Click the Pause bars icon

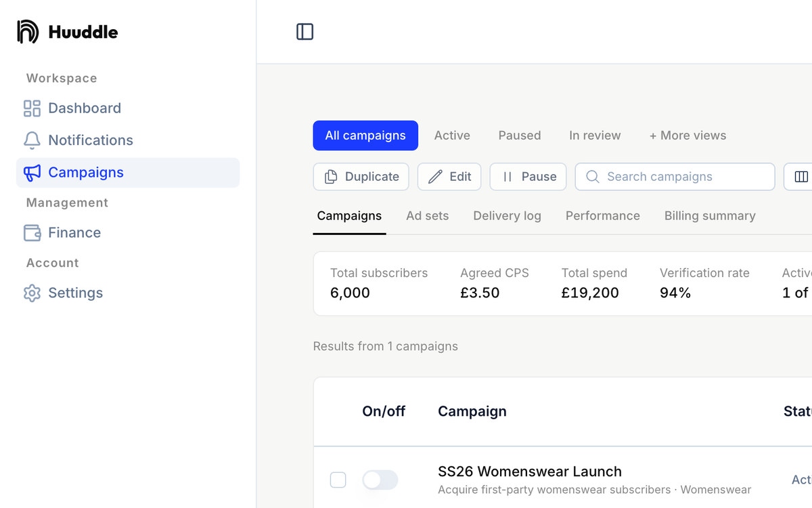507,177
